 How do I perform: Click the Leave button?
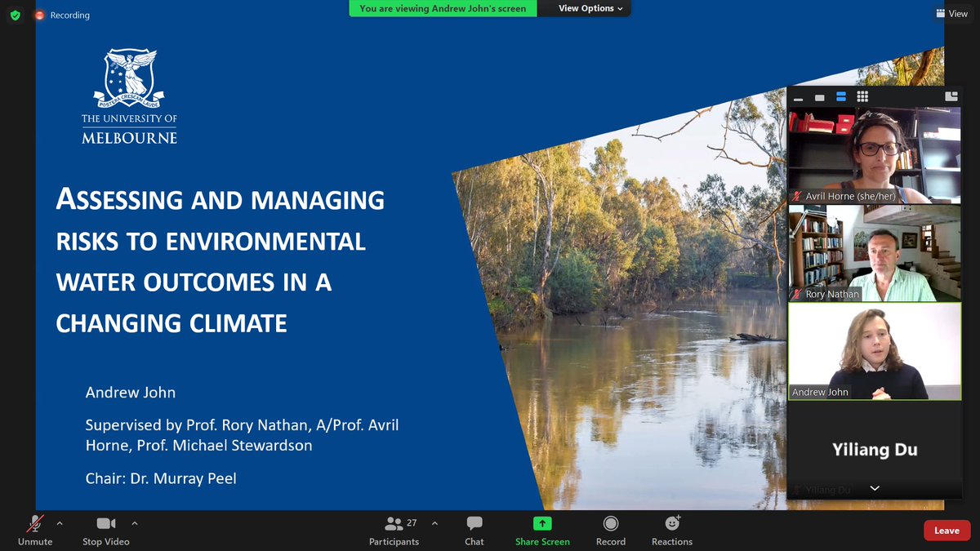click(x=947, y=530)
